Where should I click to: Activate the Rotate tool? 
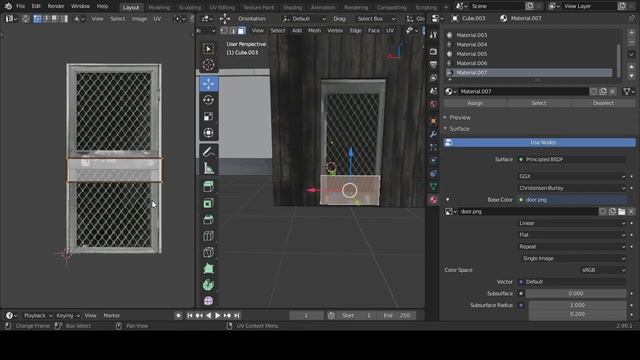pyautogui.click(x=208, y=100)
